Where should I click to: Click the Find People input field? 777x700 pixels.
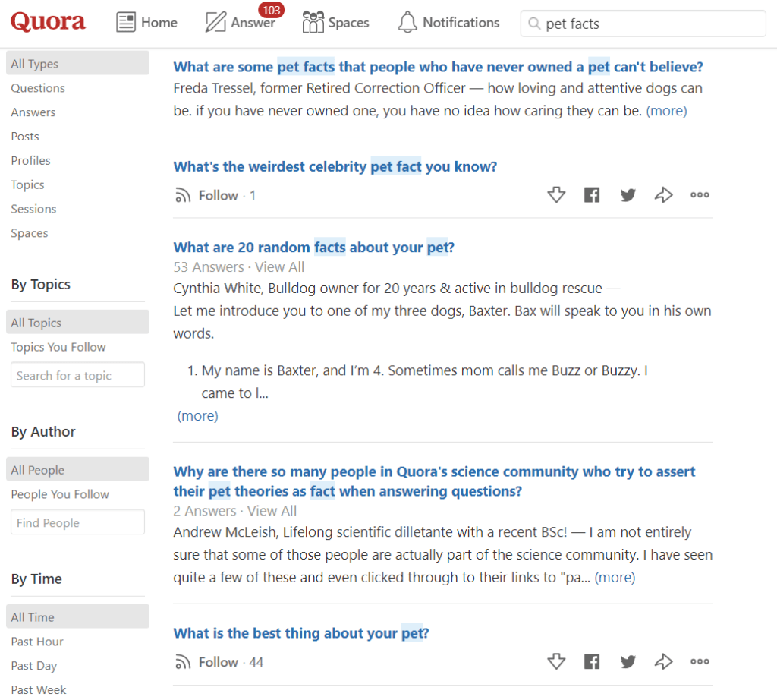pyautogui.click(x=77, y=522)
